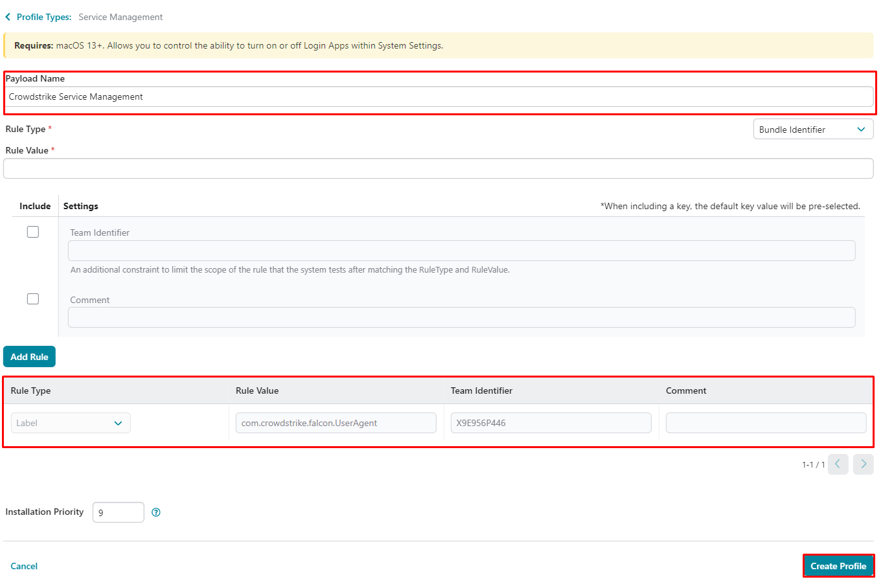Viewport: 894px width, 588px height.
Task: Click the empty Comment cell in rules table
Action: click(766, 423)
